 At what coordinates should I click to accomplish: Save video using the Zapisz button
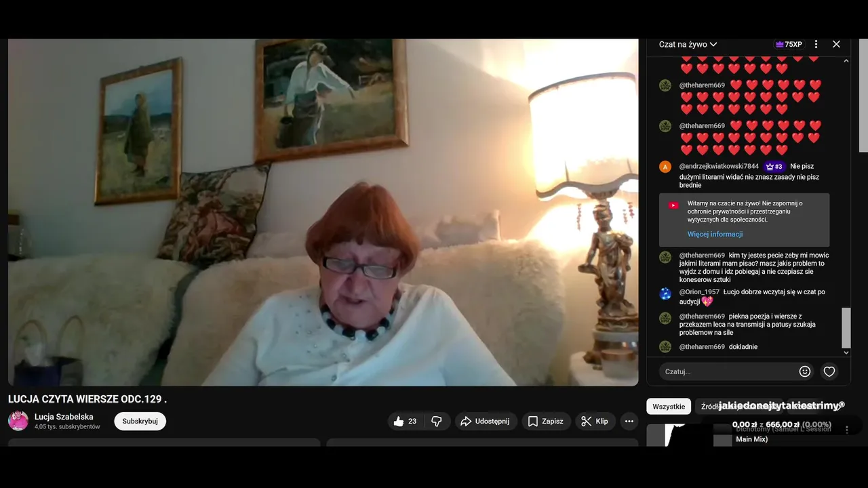click(546, 421)
